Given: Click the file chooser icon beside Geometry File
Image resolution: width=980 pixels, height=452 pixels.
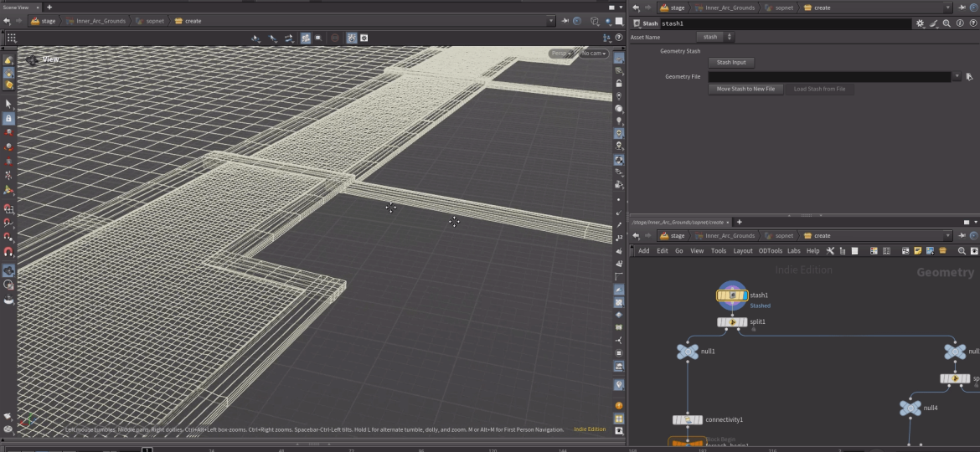Looking at the screenshot, I should pyautogui.click(x=969, y=76).
